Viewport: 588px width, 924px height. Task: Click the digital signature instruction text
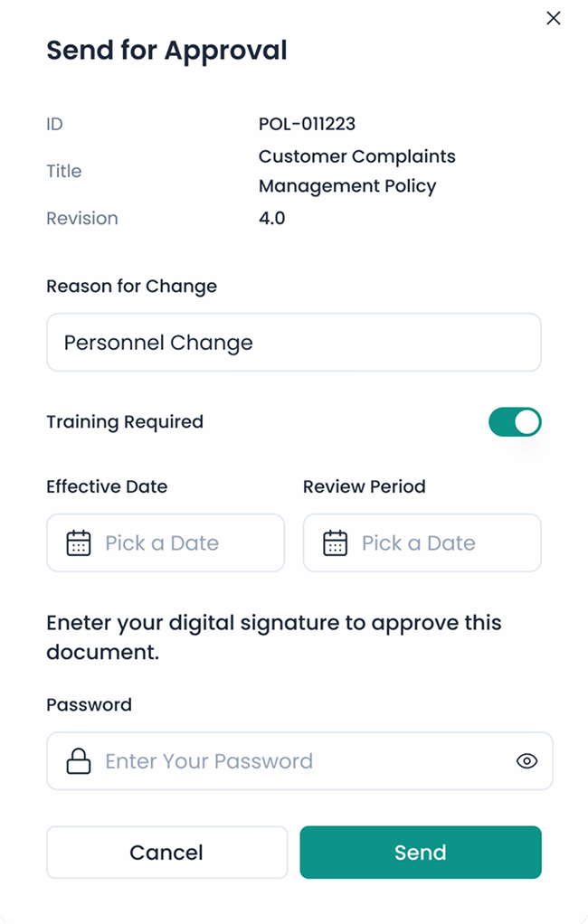[274, 637]
